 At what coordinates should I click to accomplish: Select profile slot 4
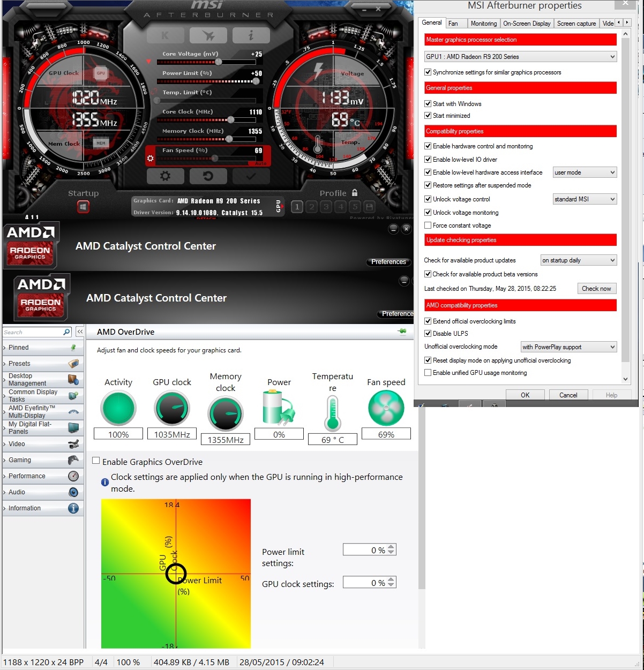tap(340, 207)
